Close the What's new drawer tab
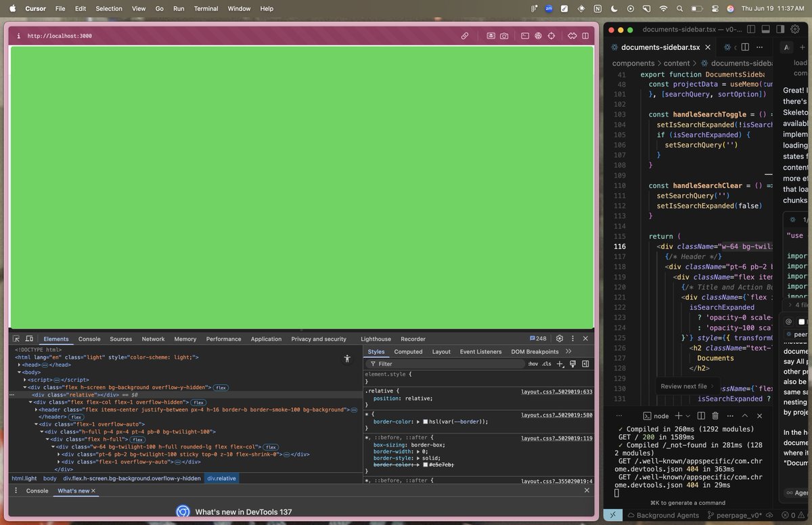The height and width of the screenshot is (525, 812). 93,490
